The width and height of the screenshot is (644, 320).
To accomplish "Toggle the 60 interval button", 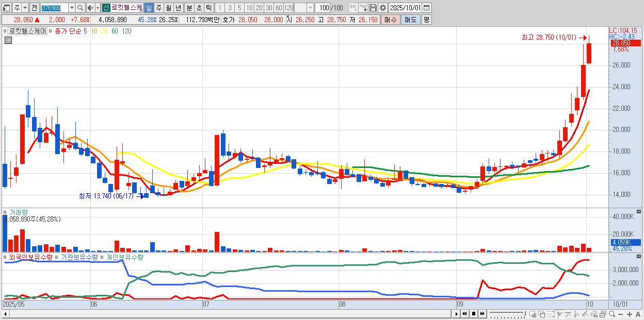I will point(279,8).
